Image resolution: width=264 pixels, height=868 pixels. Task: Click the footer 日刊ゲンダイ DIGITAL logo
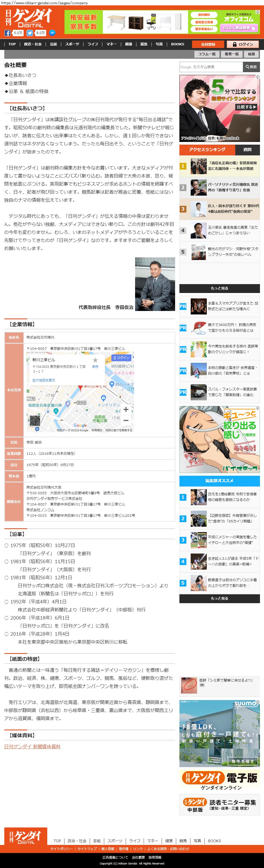[26, 836]
